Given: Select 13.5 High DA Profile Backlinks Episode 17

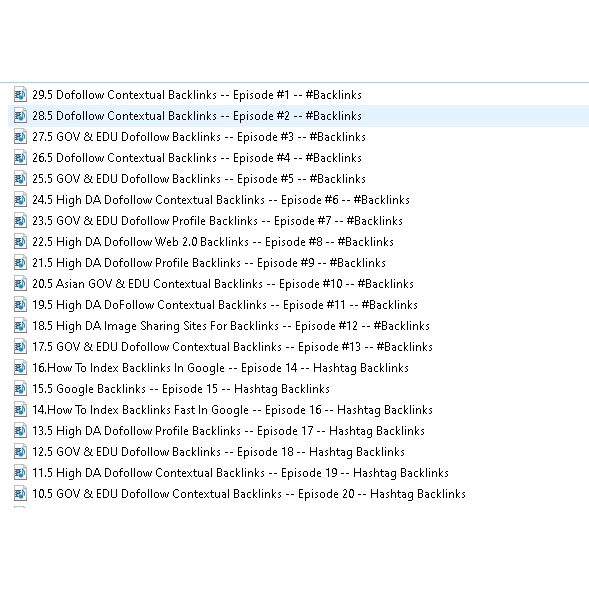Looking at the screenshot, I should [228, 431].
